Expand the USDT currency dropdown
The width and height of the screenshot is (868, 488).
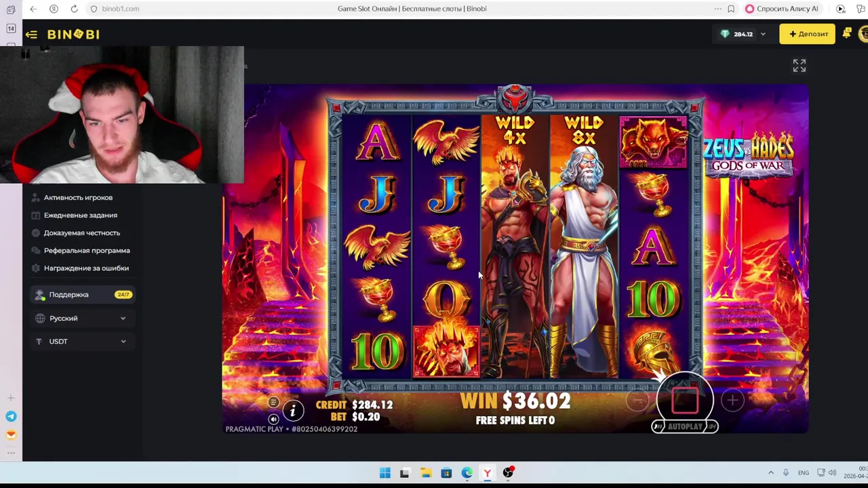(81, 341)
